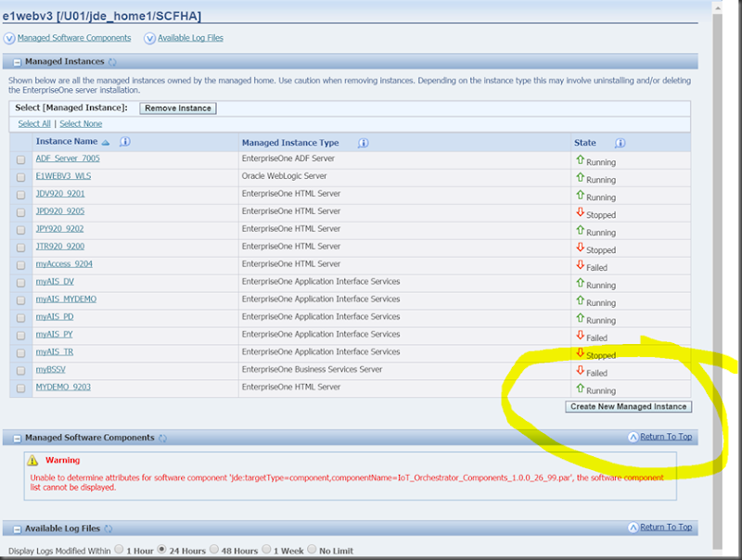Open the JTR920_9200 instance link

click(x=60, y=247)
